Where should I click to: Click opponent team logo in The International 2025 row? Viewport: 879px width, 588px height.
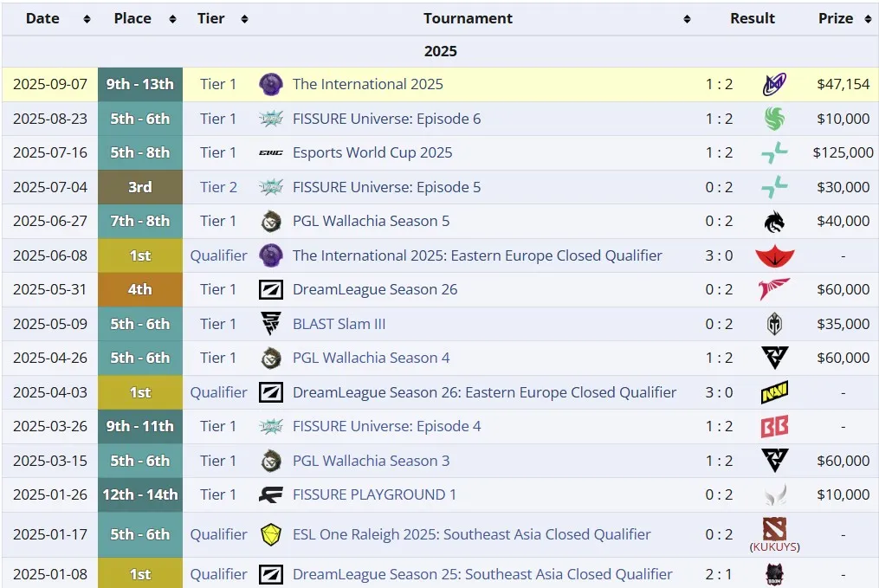point(775,84)
